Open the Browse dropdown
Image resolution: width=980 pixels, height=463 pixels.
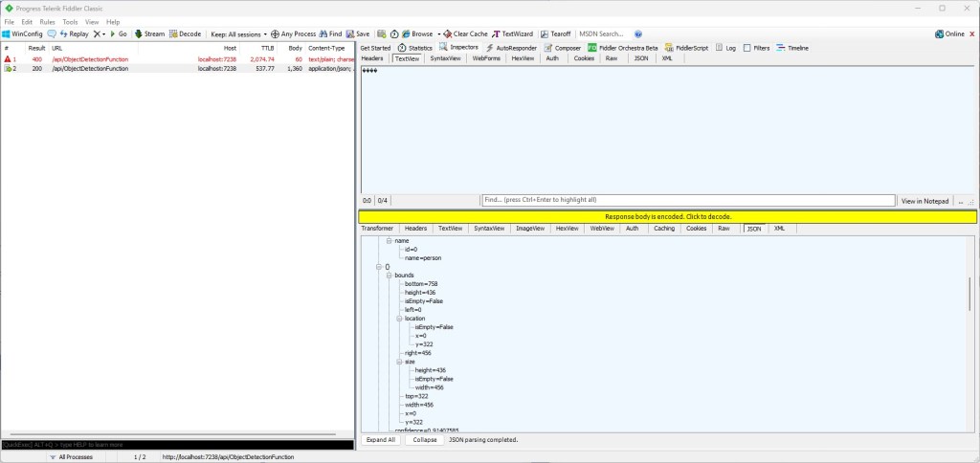(416, 33)
